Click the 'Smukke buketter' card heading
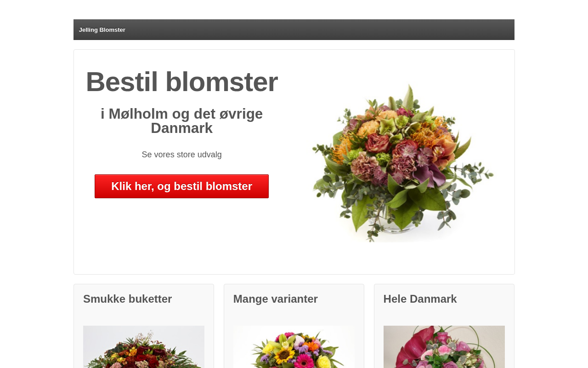The image size is (588, 368). 128,299
